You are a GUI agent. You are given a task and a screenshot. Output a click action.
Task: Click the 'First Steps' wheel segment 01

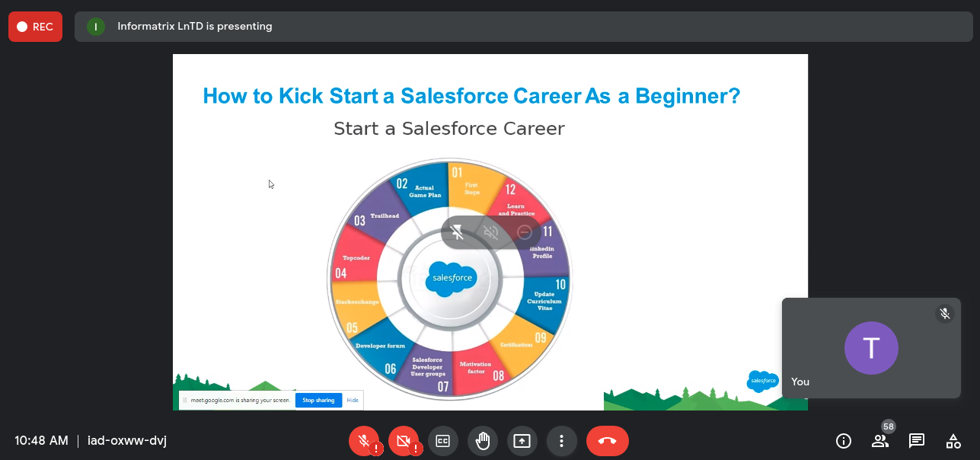click(x=474, y=187)
